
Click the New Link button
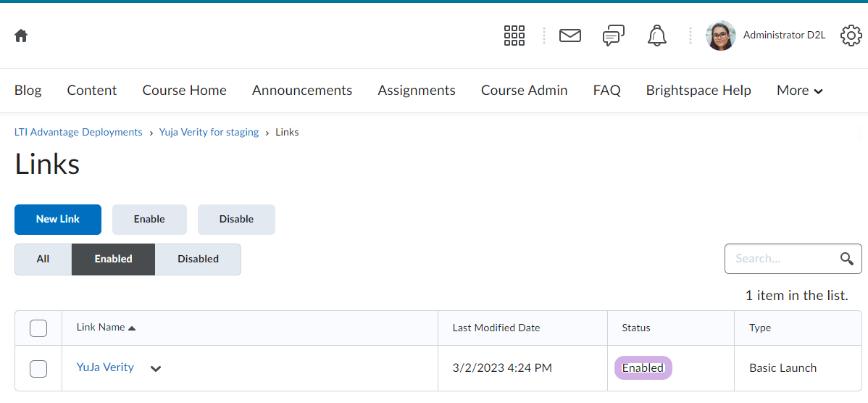58,219
